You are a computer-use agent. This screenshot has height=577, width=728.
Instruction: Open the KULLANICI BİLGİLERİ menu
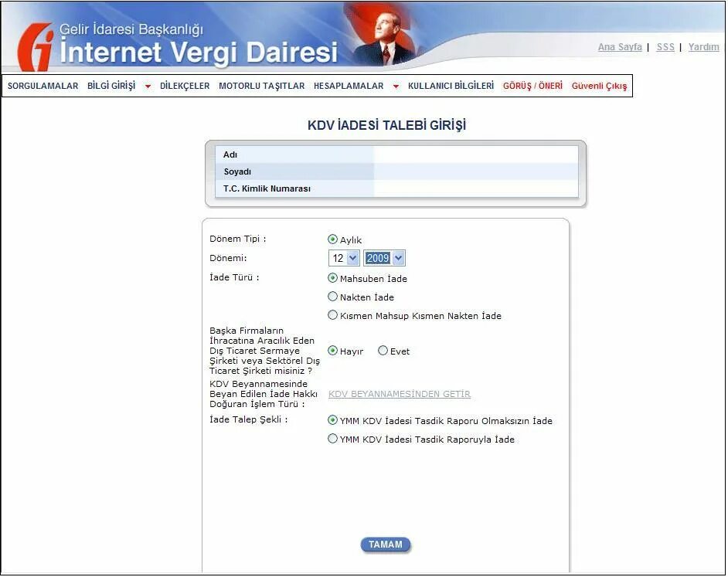[451, 86]
